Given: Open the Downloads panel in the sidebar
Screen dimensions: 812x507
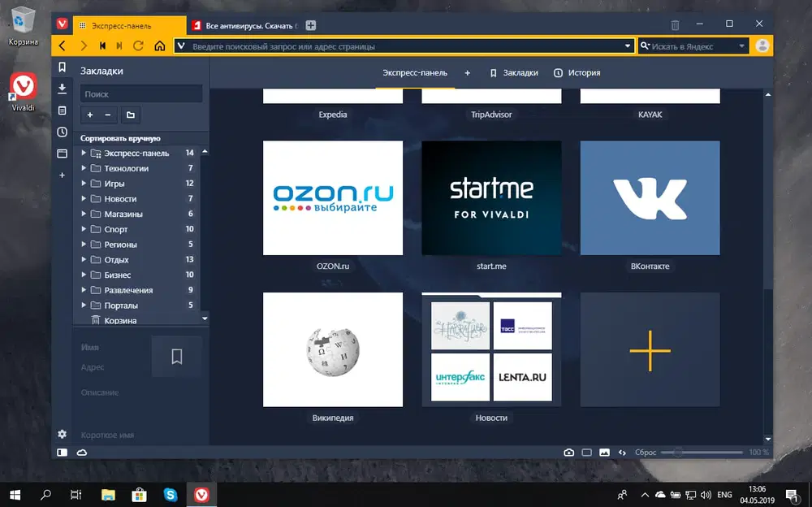Looking at the screenshot, I should click(x=63, y=89).
